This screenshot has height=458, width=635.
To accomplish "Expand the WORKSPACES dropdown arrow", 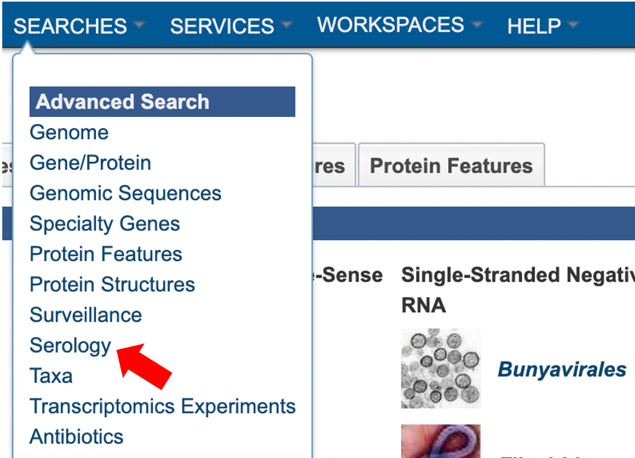I will pos(477,25).
